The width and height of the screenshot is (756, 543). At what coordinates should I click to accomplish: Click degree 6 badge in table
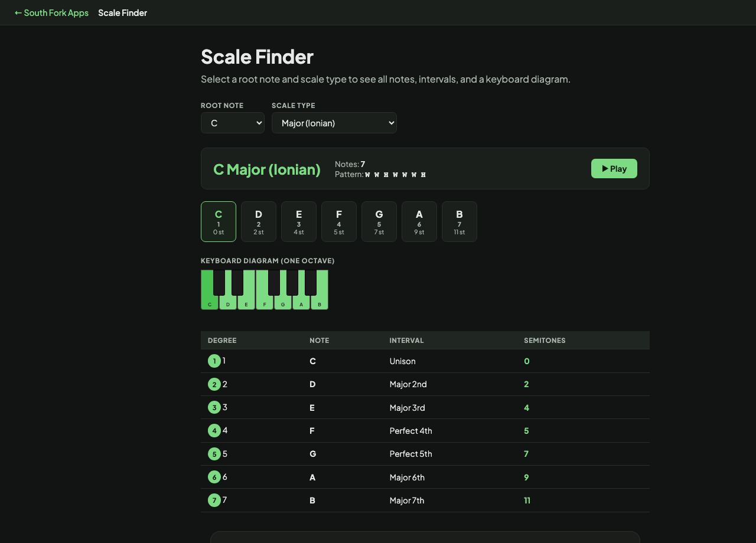214,477
